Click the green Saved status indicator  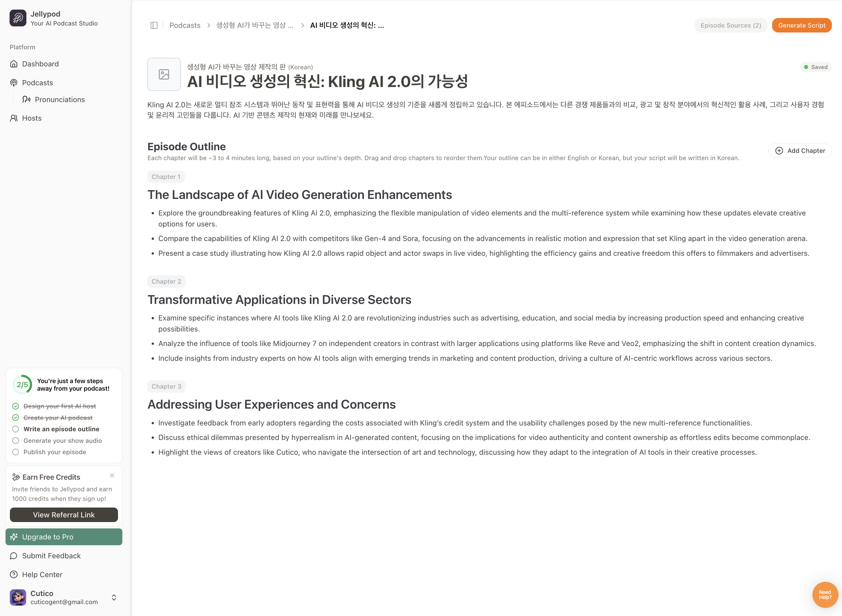[815, 67]
